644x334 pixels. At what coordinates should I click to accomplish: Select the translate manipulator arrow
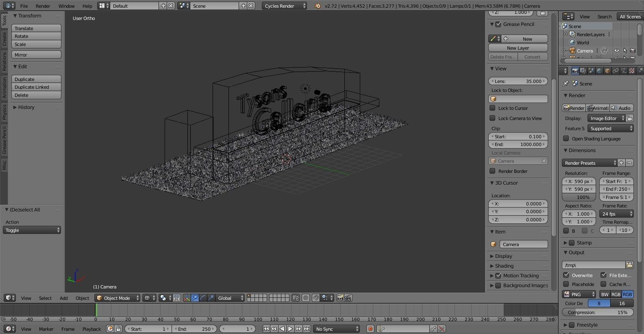[x=195, y=298]
